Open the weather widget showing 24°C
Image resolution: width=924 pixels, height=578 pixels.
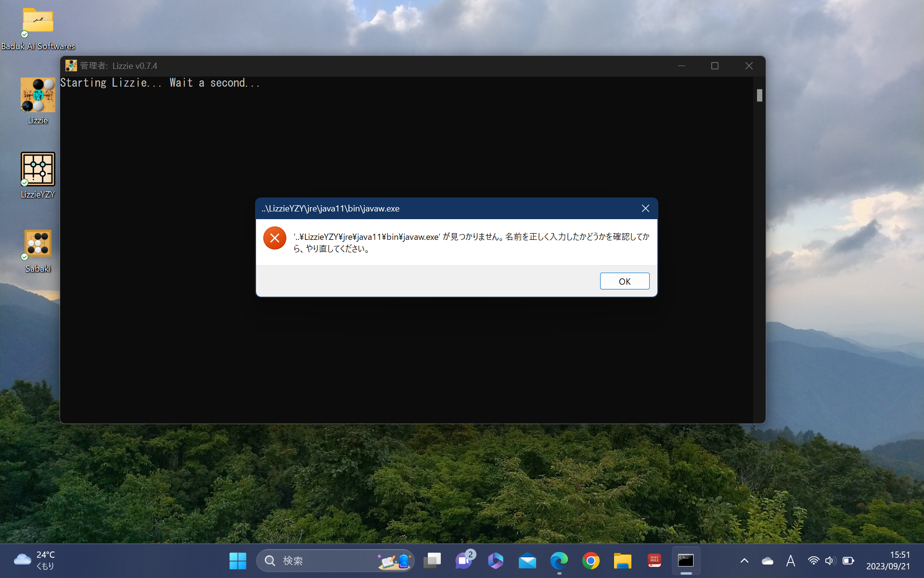click(35, 561)
